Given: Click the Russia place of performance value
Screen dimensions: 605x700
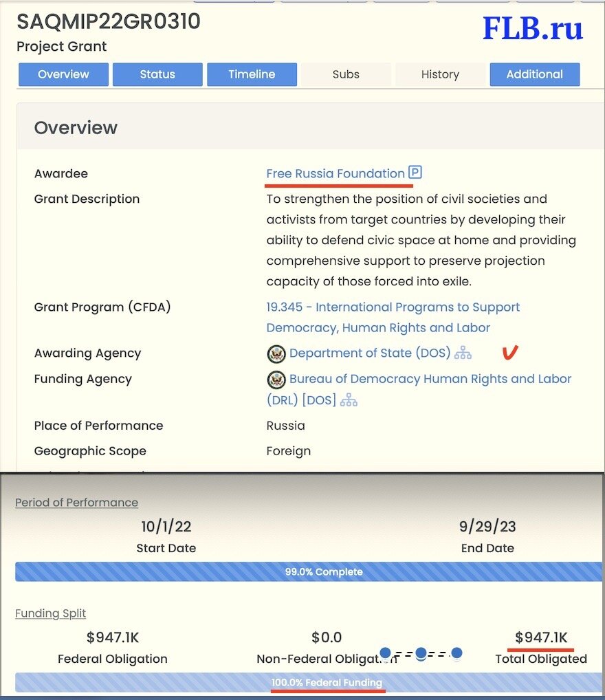Looking at the screenshot, I should pos(286,426).
